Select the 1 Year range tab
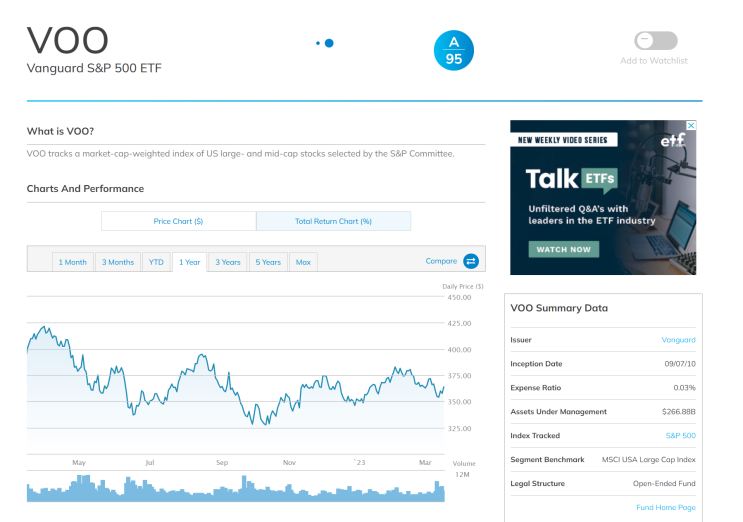 [x=190, y=262]
